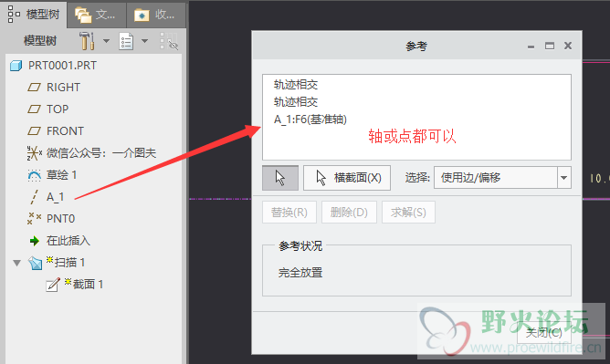The height and width of the screenshot is (364, 610).
Task: Select coordinate system 微信公众号 item
Action: (x=101, y=152)
